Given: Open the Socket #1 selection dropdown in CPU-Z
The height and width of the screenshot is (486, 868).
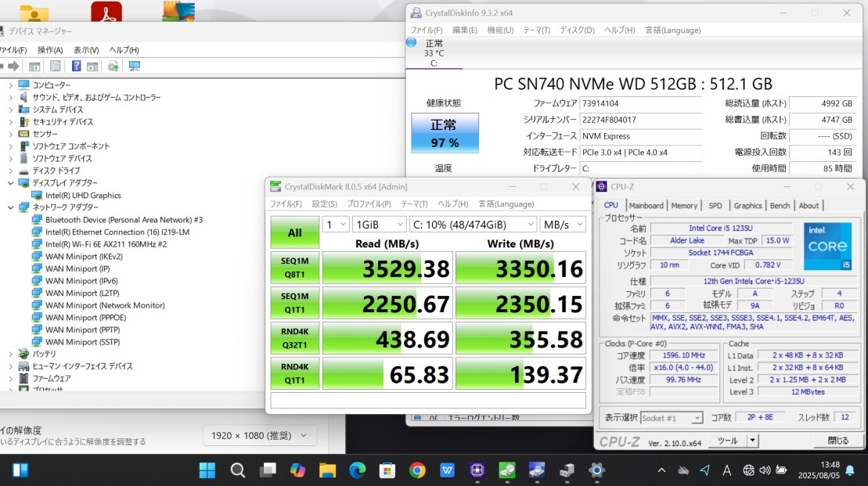Looking at the screenshot, I should pos(672,418).
